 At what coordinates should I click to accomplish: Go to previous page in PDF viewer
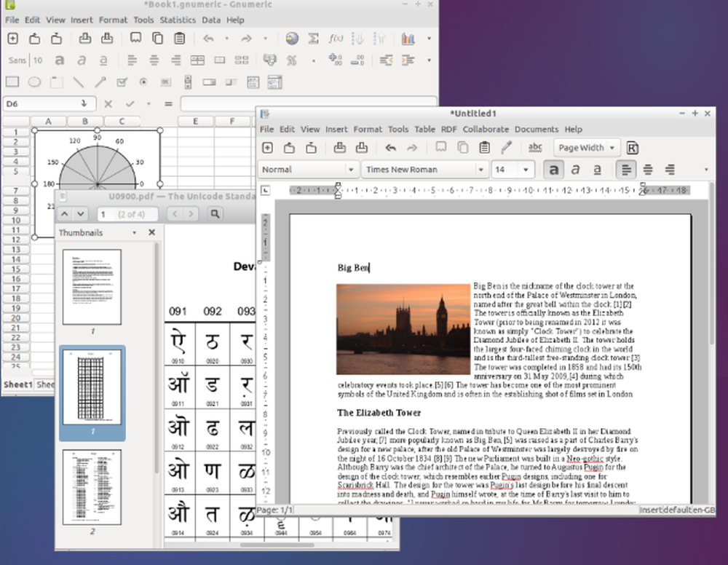click(x=65, y=214)
